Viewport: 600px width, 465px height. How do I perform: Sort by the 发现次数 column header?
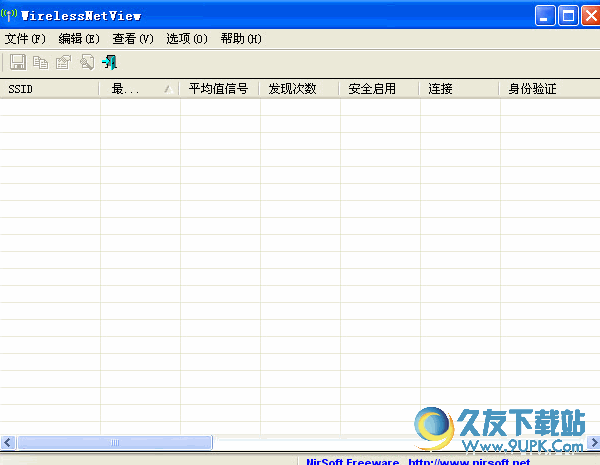(300, 89)
